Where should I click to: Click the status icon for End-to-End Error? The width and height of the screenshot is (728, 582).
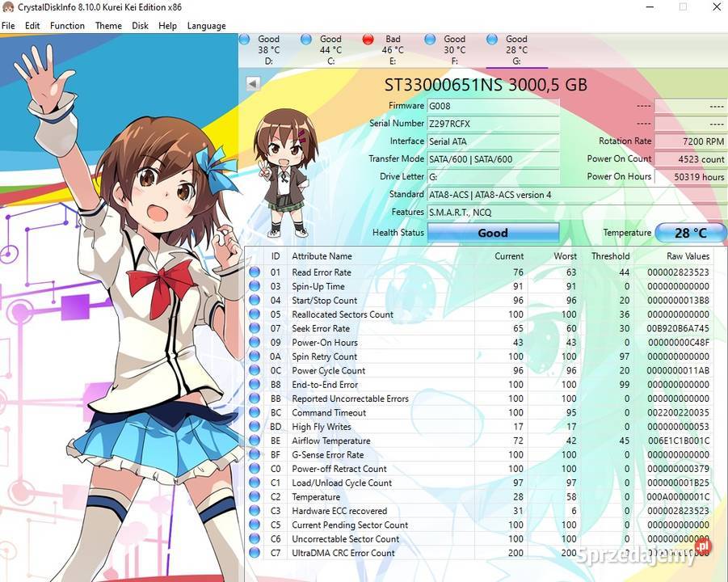click(255, 384)
